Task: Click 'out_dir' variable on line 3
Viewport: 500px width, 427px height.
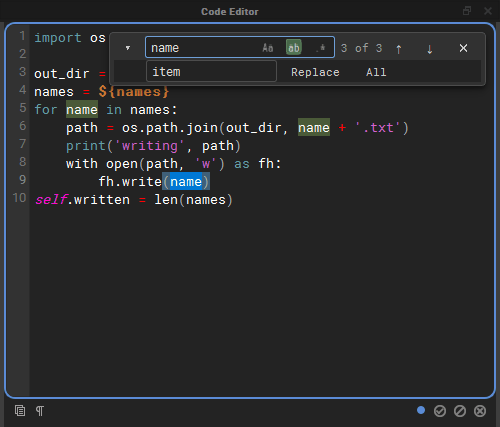Action: (62, 74)
